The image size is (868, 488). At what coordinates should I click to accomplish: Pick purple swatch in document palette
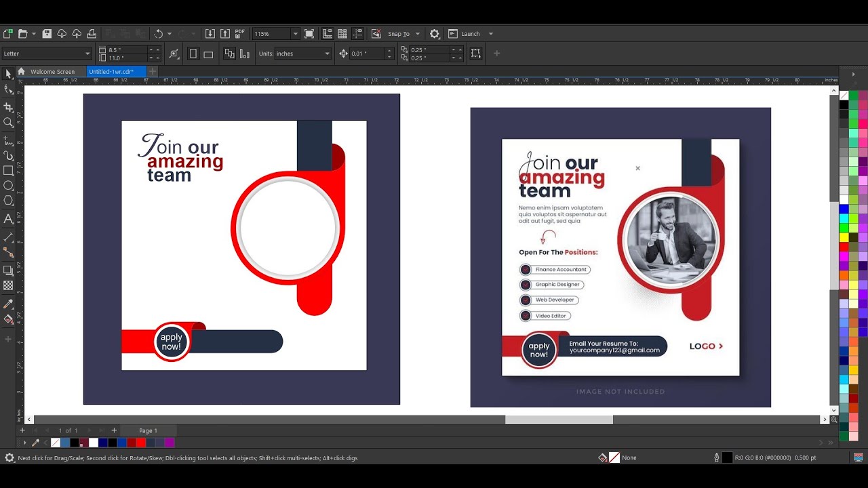[x=170, y=443]
